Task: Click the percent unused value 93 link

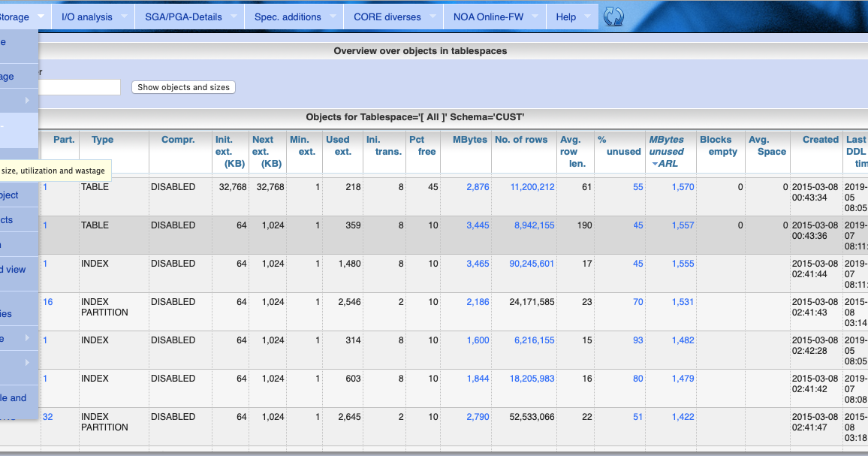Action: 638,340
